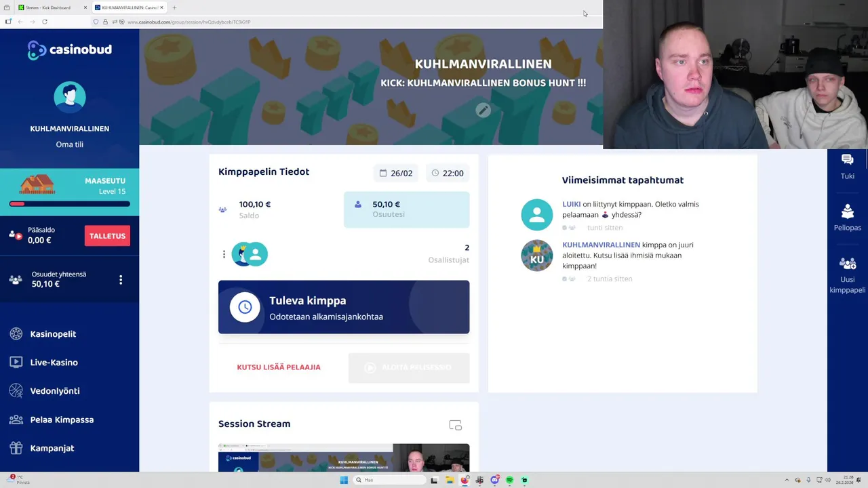Click the participant avatars in Kimppapelin Tiedot
This screenshot has height=488, width=868.
click(250, 254)
